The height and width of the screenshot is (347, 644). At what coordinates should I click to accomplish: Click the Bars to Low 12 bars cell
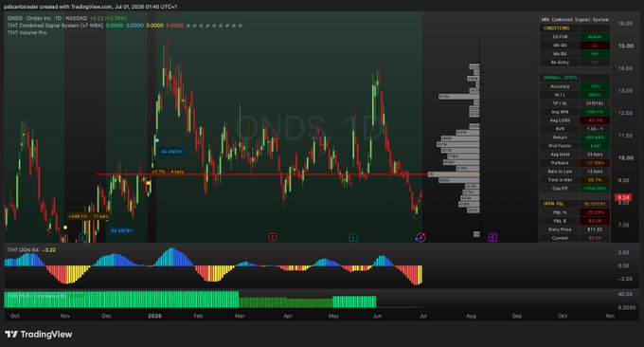(595, 172)
